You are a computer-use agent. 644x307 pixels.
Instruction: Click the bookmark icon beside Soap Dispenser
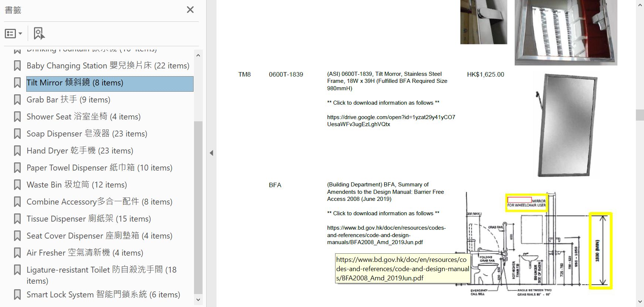[x=17, y=134]
